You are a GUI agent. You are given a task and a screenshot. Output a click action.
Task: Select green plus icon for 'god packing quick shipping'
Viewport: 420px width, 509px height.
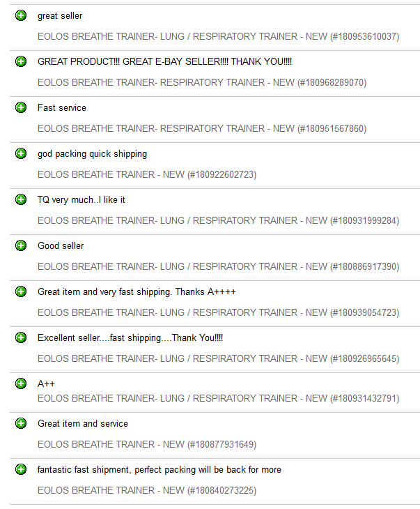pos(21,153)
